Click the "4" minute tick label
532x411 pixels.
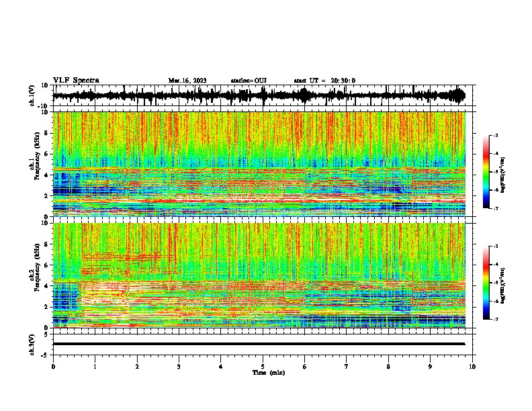[x=221, y=367]
